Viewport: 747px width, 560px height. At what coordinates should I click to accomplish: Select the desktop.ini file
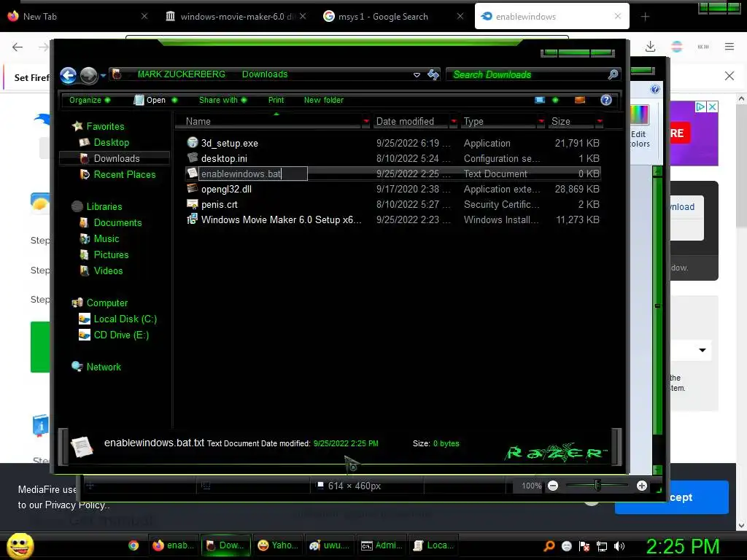224,158
